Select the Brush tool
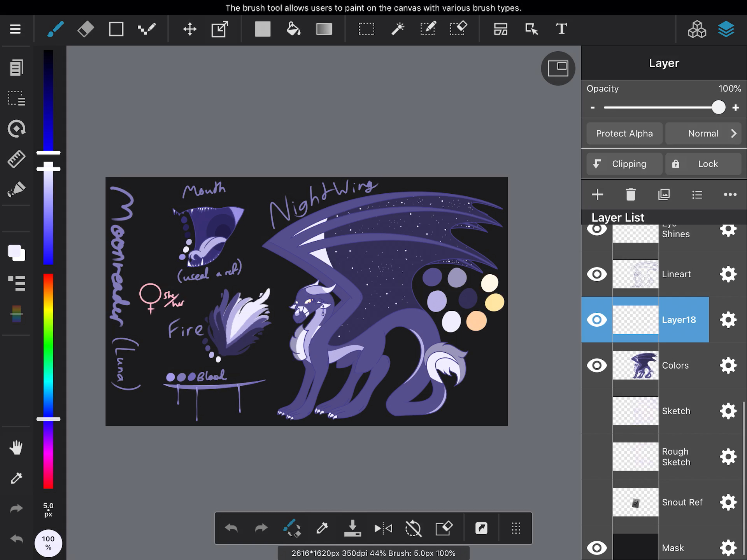 click(55, 29)
